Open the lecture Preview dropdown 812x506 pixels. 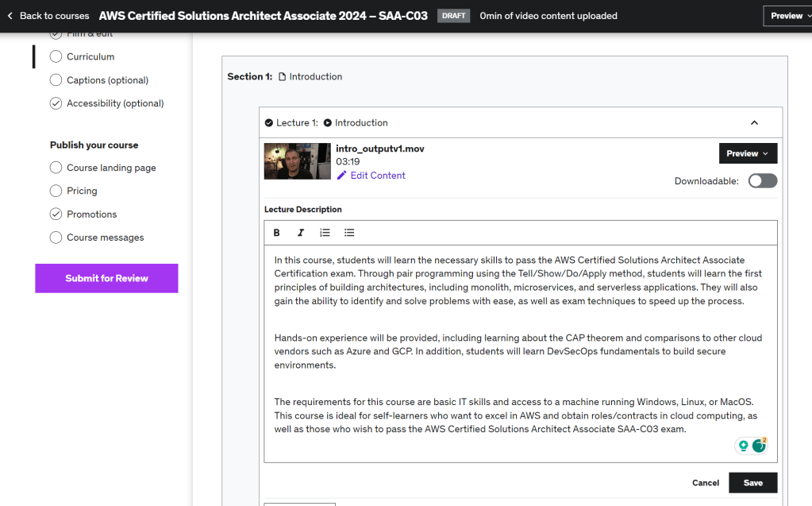tap(748, 153)
